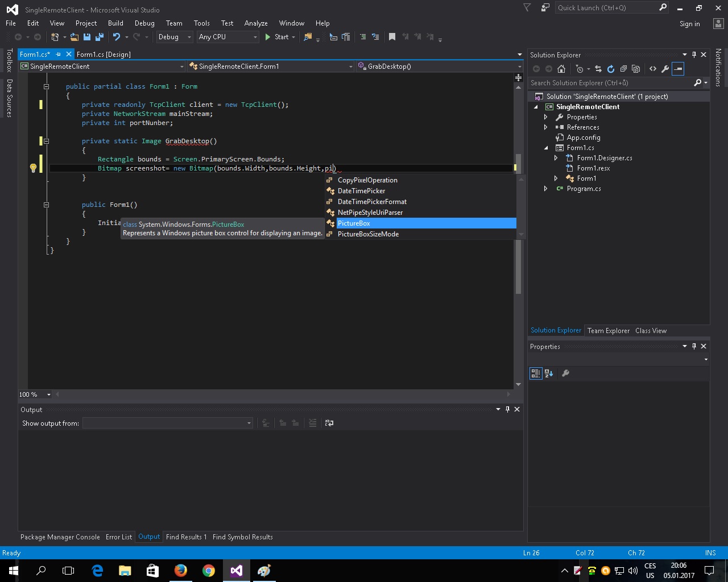Open the editor zoom 100 % dropdown
Image resolution: width=728 pixels, height=582 pixels.
(49, 394)
